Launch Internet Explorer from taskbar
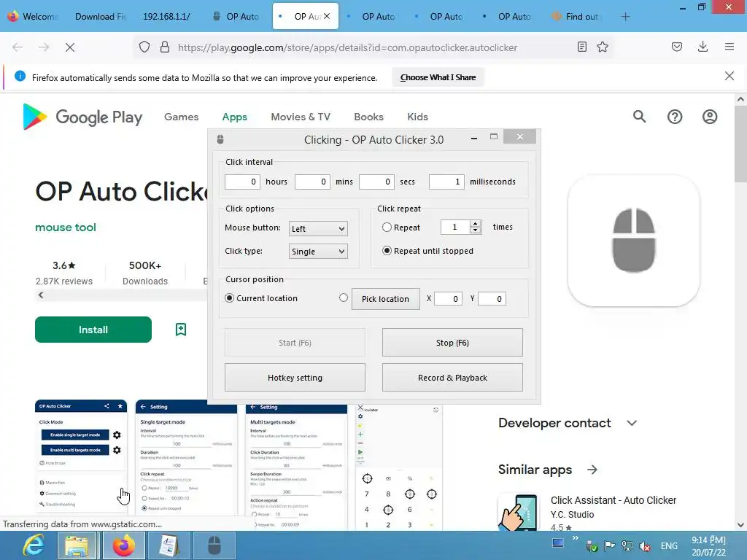This screenshot has width=747, height=560. tap(34, 545)
